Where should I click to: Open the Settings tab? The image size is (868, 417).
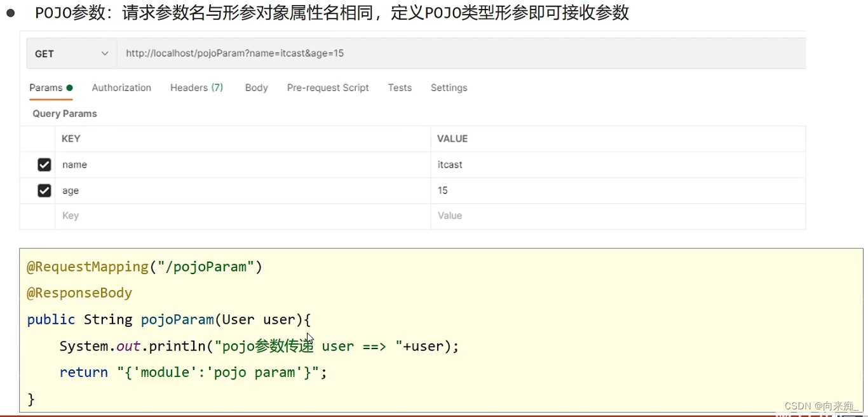point(449,88)
